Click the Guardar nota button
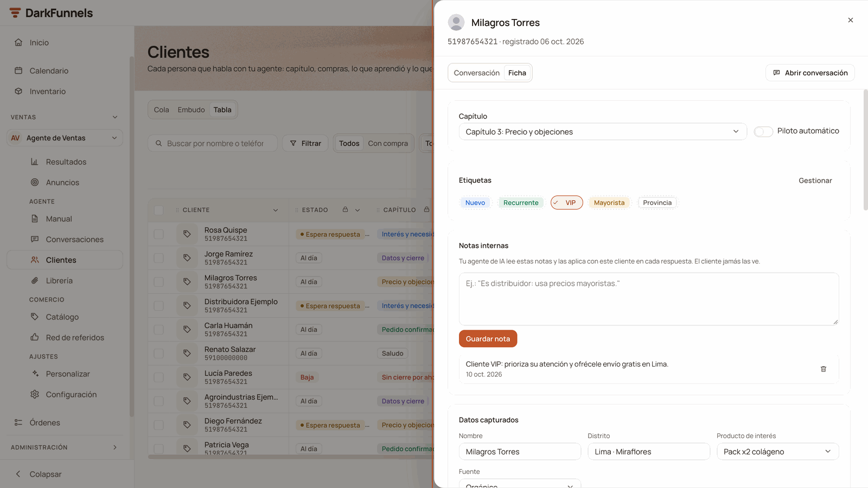Image resolution: width=868 pixels, height=488 pixels. coord(488,339)
